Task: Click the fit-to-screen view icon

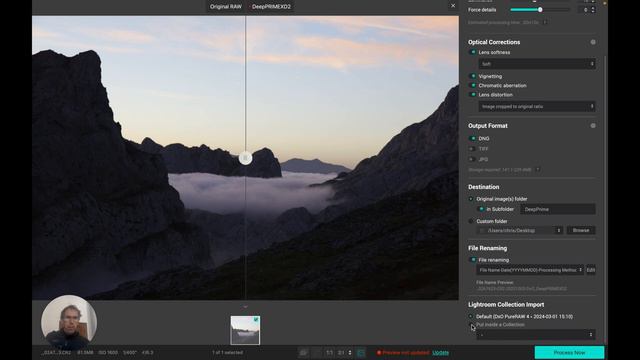Action: tap(303, 353)
